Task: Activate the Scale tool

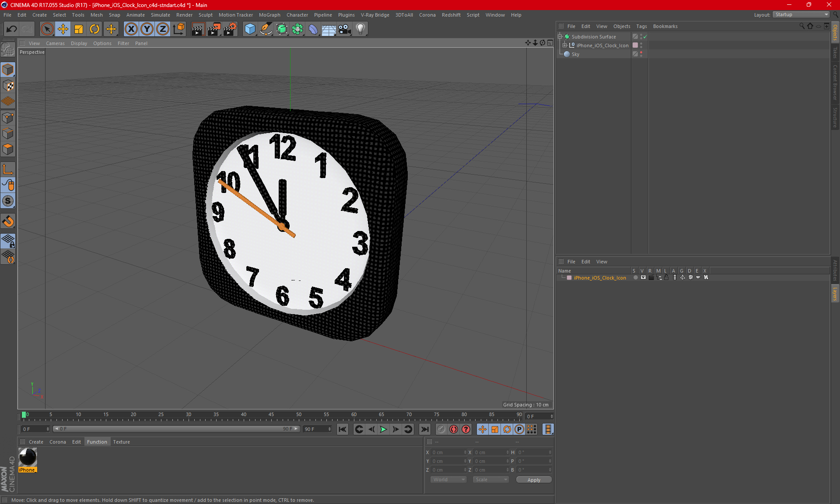Action: tap(79, 29)
